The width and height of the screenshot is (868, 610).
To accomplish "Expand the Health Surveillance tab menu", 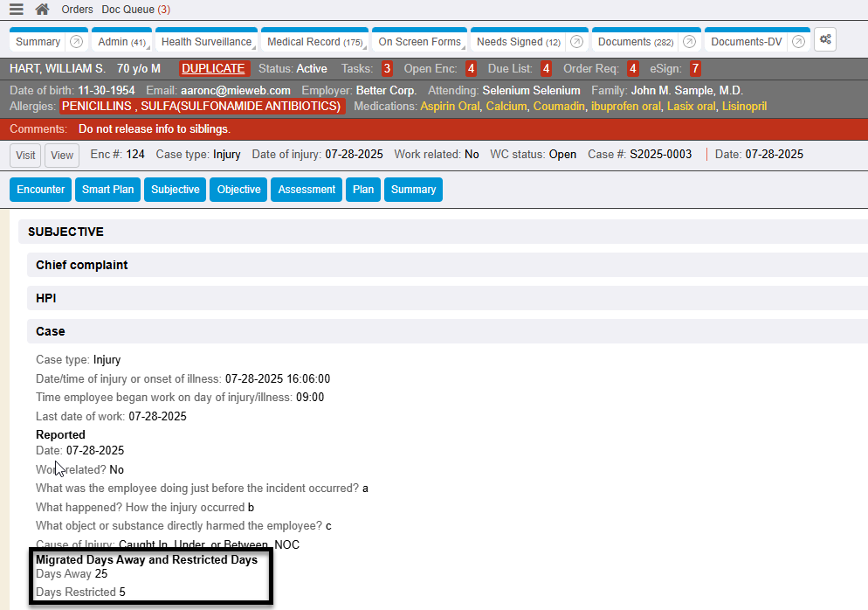I will (x=254, y=48).
